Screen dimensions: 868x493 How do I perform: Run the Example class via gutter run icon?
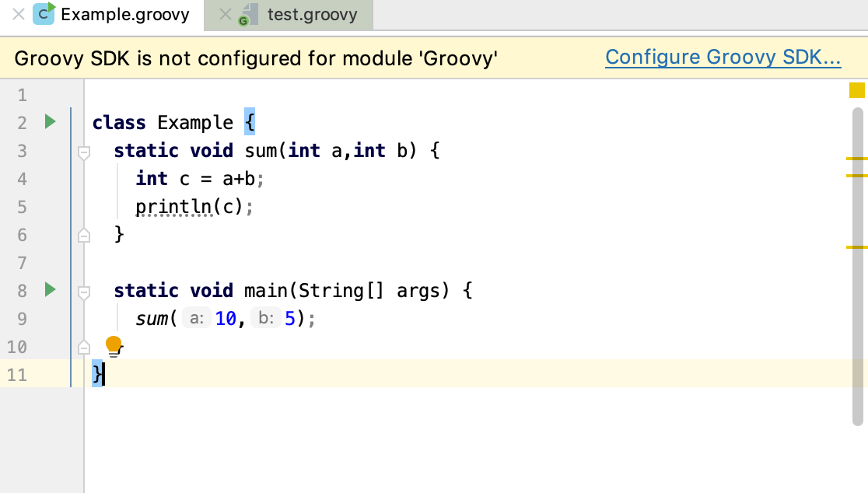coord(50,122)
